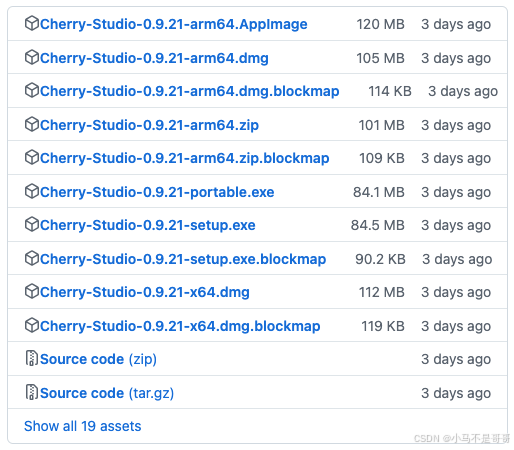
Task: Click the 120 MB size of arm64.AppImage
Action: [380, 24]
